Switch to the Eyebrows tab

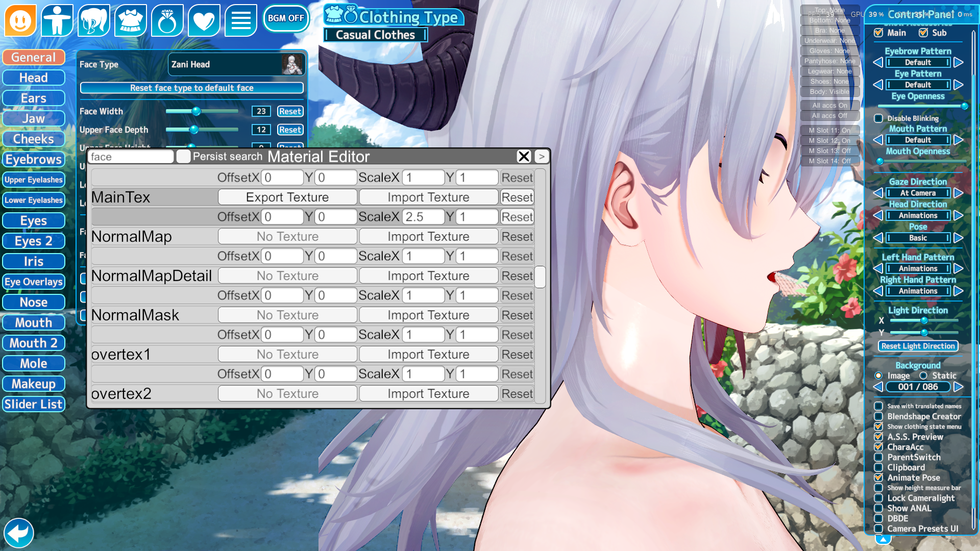[34, 159]
